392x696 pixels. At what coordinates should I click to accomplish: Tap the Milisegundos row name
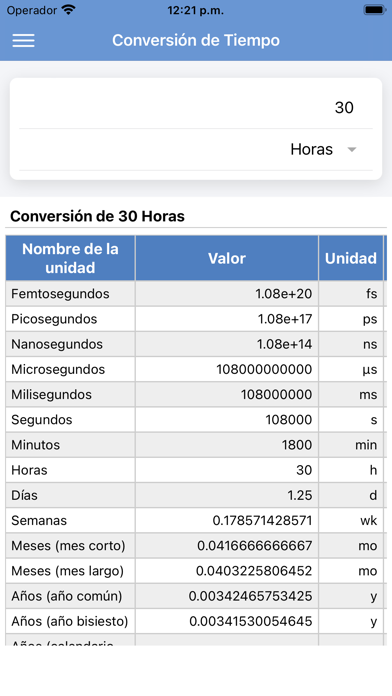coord(51,395)
